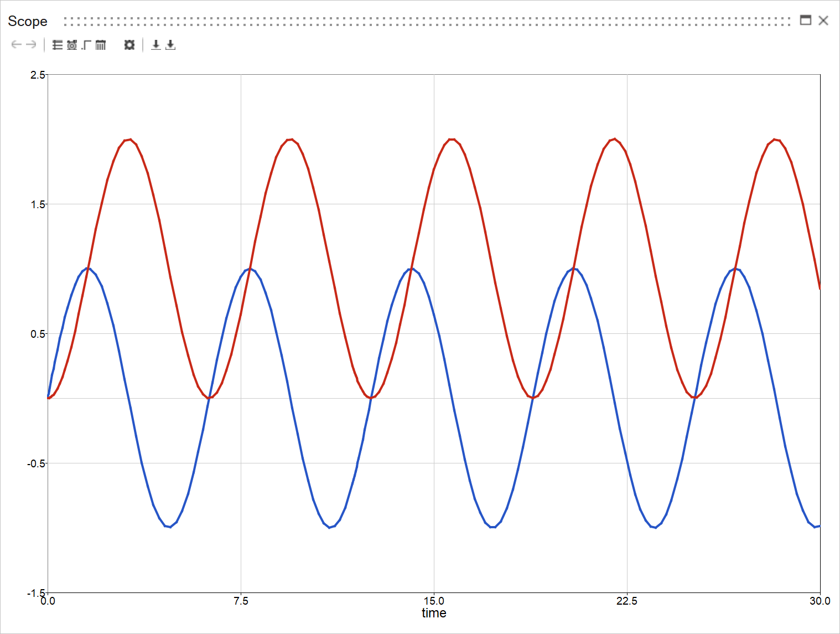Click the trash bin toolbar icon
The image size is (840, 634).
[x=100, y=45]
